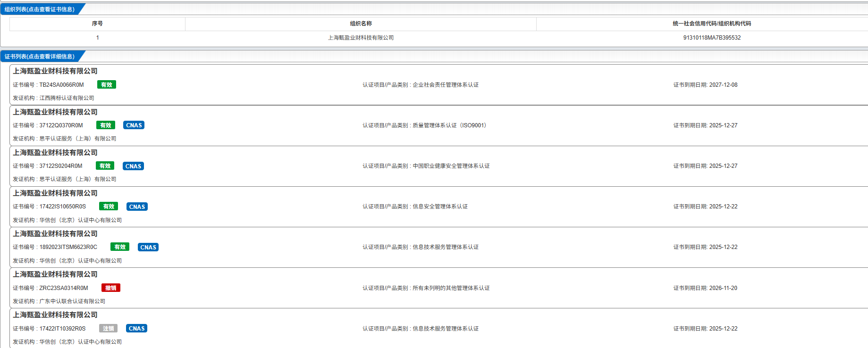Image resolution: width=868 pixels, height=348 pixels.
Task: Click the sequence number 1 cell
Action: [97, 38]
